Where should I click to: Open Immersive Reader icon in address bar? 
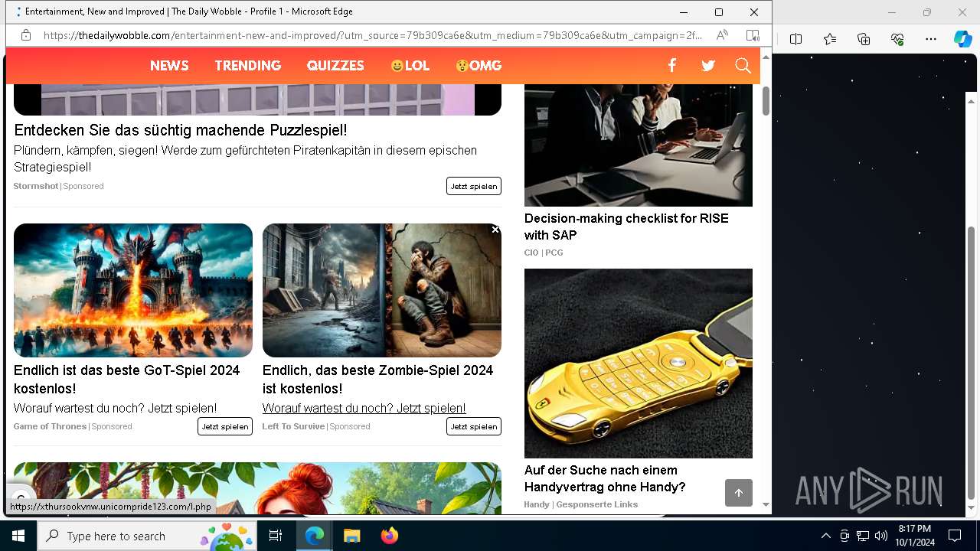point(753,35)
